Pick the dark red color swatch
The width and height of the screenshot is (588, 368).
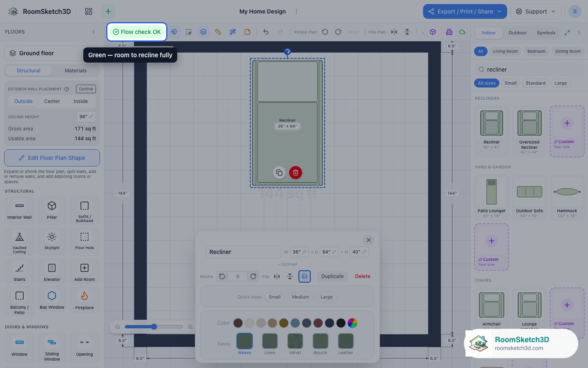[x=318, y=323]
